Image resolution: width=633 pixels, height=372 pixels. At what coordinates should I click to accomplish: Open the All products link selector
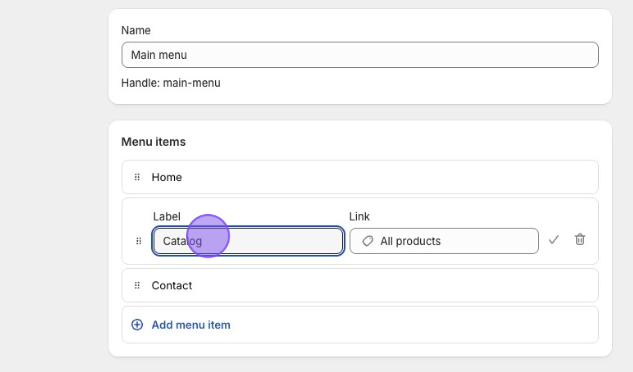(444, 241)
